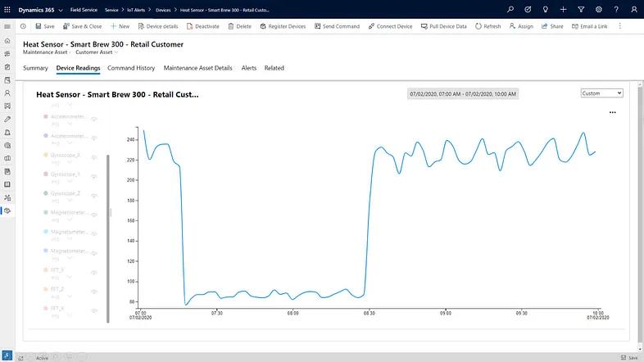
Task: Assign the record
Action: pos(521,26)
